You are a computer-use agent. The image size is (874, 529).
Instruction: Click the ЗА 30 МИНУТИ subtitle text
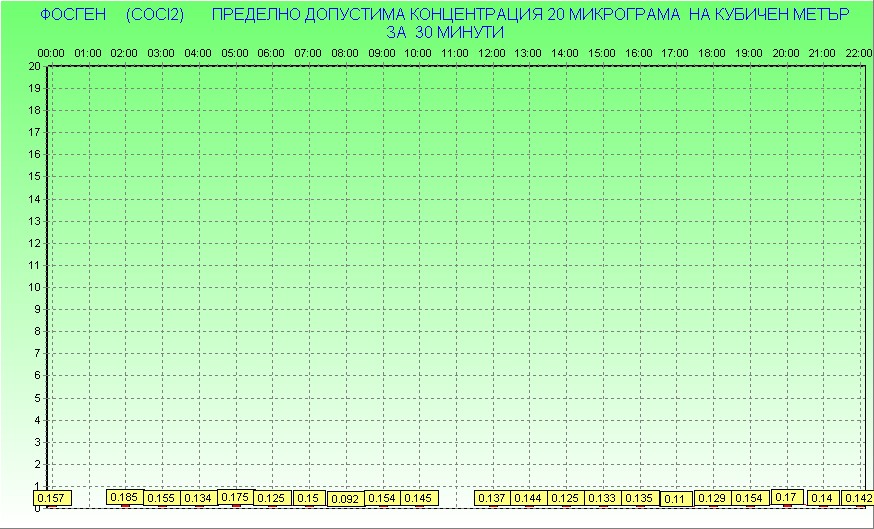click(445, 32)
